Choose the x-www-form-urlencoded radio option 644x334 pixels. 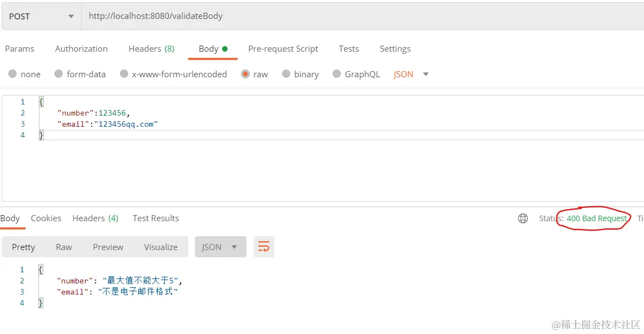click(124, 74)
